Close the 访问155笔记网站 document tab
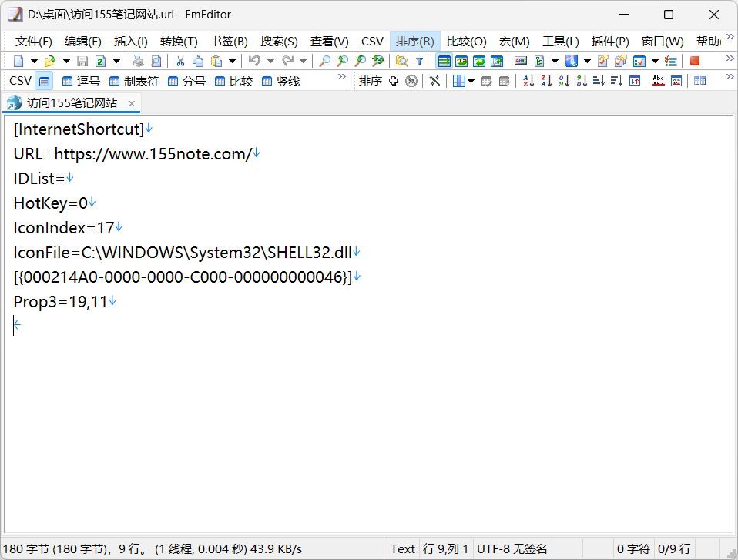The height and width of the screenshot is (560, 738). 132,103
